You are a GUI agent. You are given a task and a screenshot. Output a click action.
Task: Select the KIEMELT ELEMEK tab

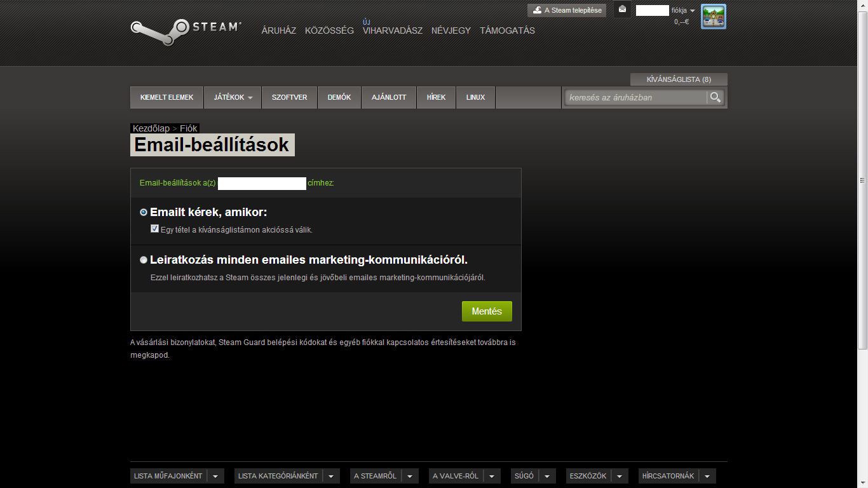166,97
